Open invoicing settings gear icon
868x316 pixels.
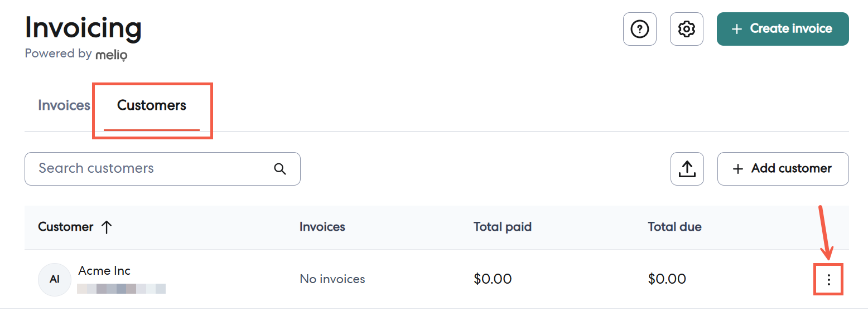click(x=686, y=29)
